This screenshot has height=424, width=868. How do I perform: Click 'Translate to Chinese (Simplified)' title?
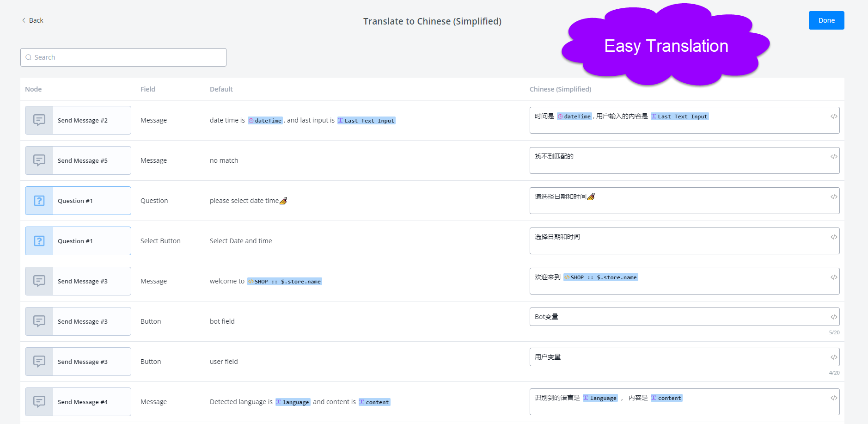tap(432, 21)
